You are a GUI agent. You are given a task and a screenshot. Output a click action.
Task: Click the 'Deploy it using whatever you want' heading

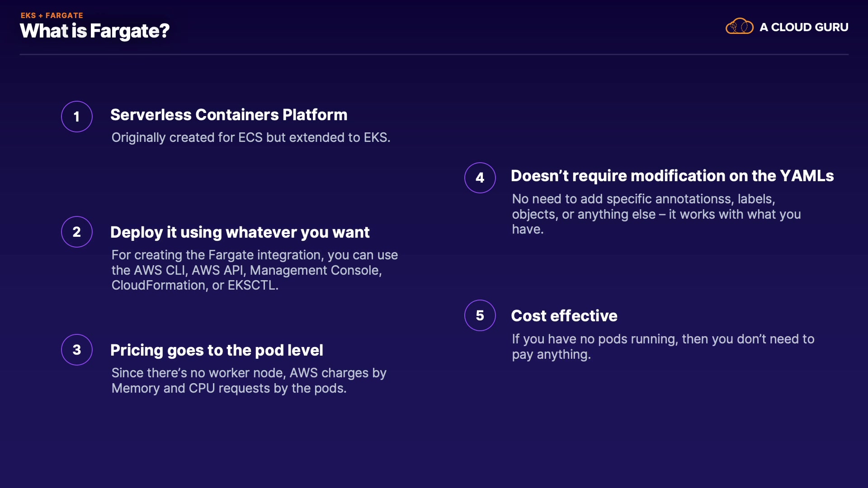240,232
